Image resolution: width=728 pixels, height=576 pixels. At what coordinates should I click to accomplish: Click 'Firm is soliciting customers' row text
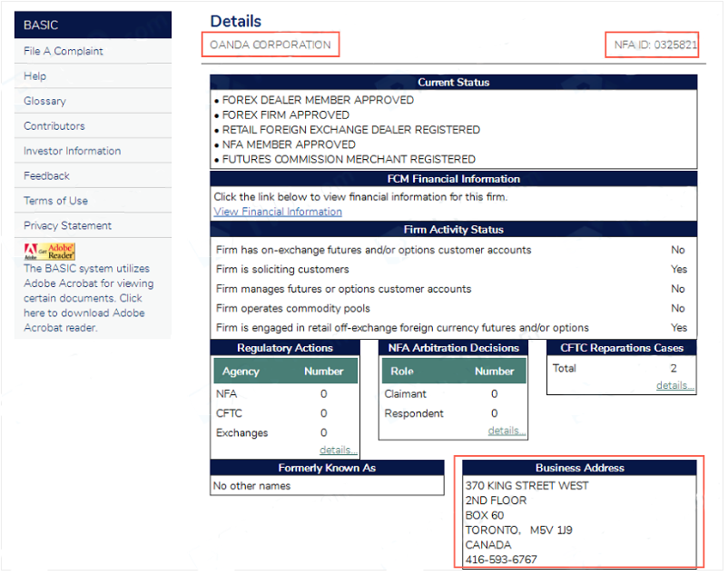[x=282, y=270]
